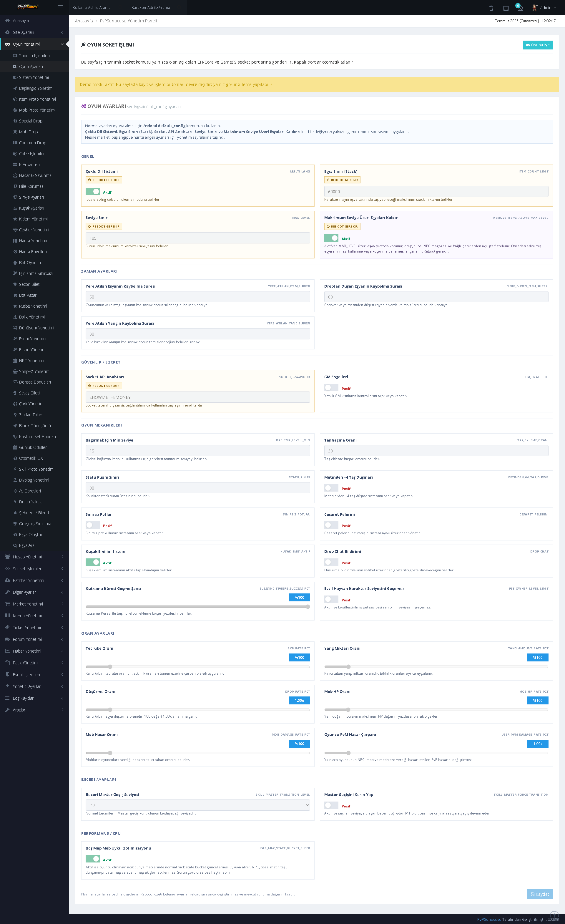Open Oyun Ayarları in sidebar
Image resolution: width=565 pixels, height=924 pixels.
click(34, 66)
